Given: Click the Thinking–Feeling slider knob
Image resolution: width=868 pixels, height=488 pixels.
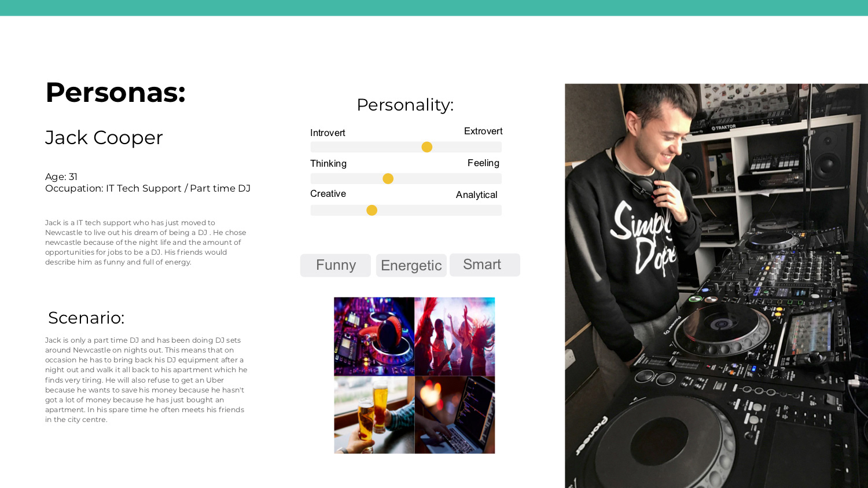Looking at the screenshot, I should (388, 179).
